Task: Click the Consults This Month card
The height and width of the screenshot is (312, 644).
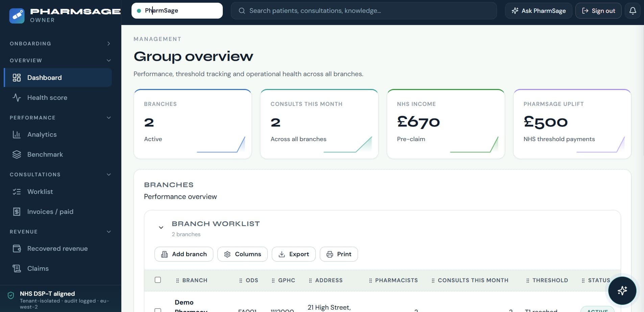Action: [319, 124]
